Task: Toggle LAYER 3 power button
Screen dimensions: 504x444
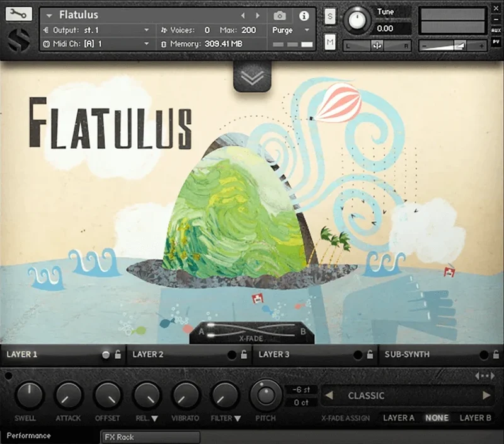Action: click(357, 355)
